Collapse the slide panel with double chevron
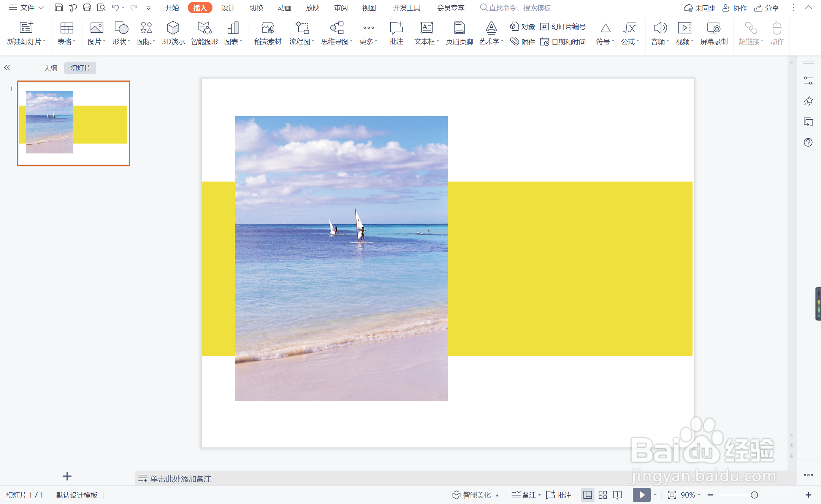Image resolution: width=821 pixels, height=504 pixels. 7,68
